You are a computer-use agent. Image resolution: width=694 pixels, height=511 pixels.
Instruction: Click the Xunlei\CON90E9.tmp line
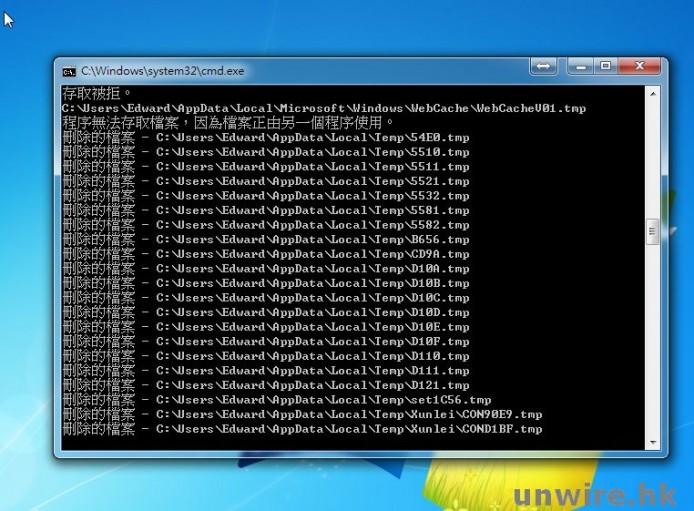click(x=301, y=414)
